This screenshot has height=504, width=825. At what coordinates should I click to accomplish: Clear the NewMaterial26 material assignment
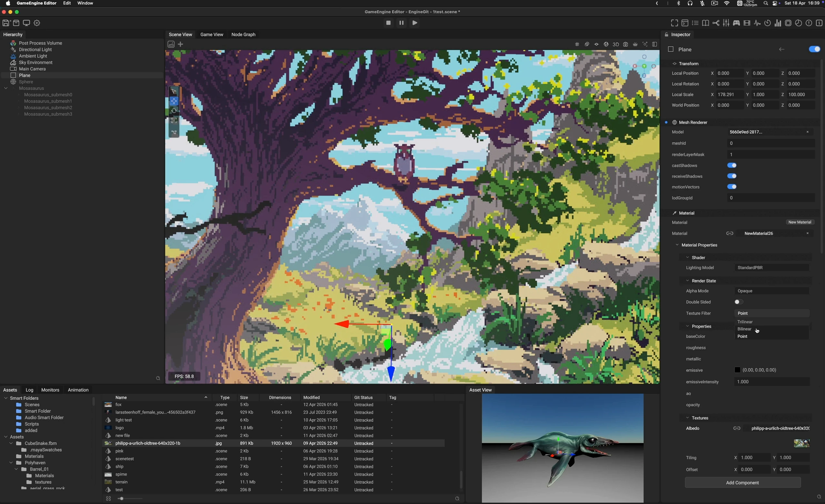(x=808, y=233)
